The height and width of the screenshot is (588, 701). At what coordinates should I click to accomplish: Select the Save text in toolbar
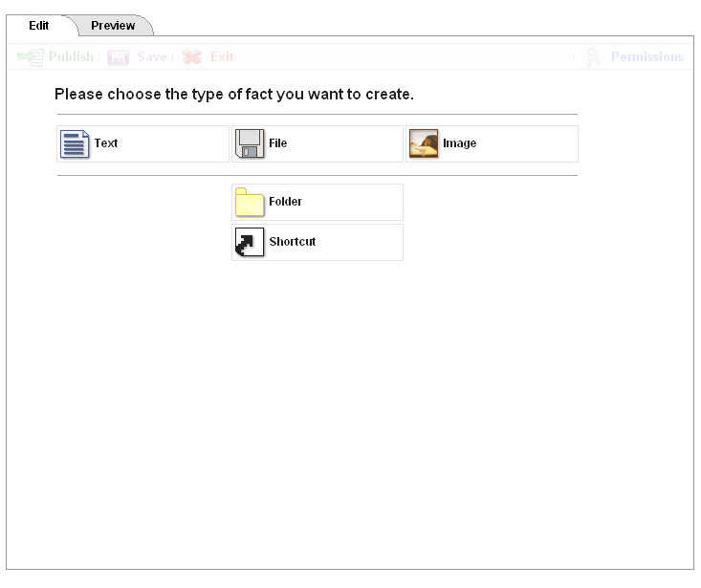pyautogui.click(x=151, y=57)
